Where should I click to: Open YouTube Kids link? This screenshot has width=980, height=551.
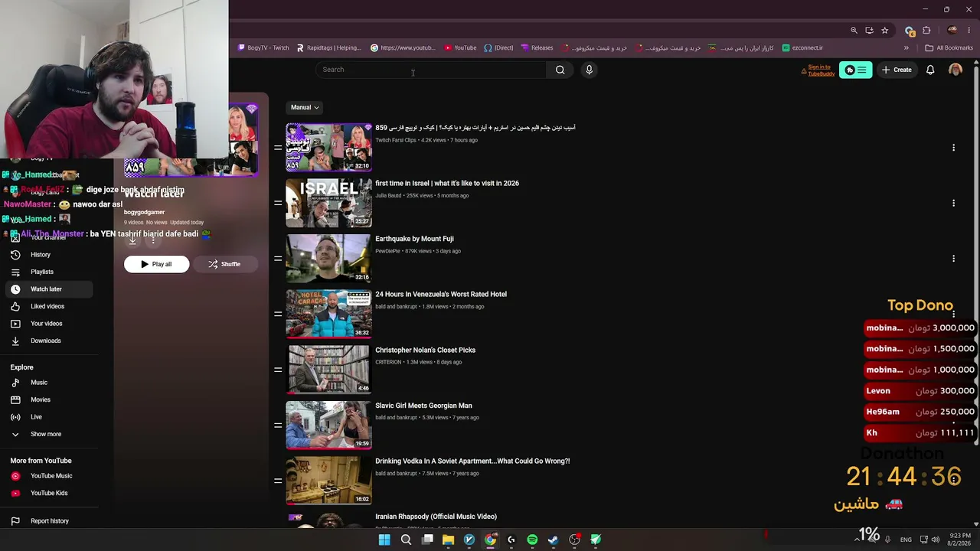point(49,493)
